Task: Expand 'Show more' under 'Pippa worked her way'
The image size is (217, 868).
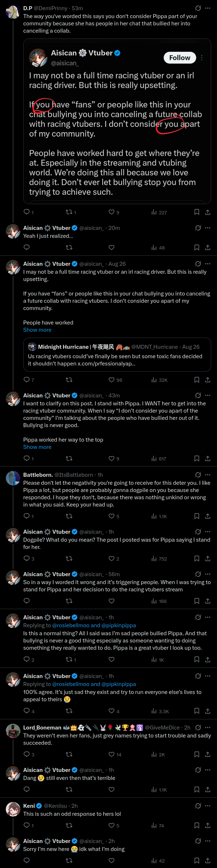Action: click(37, 447)
